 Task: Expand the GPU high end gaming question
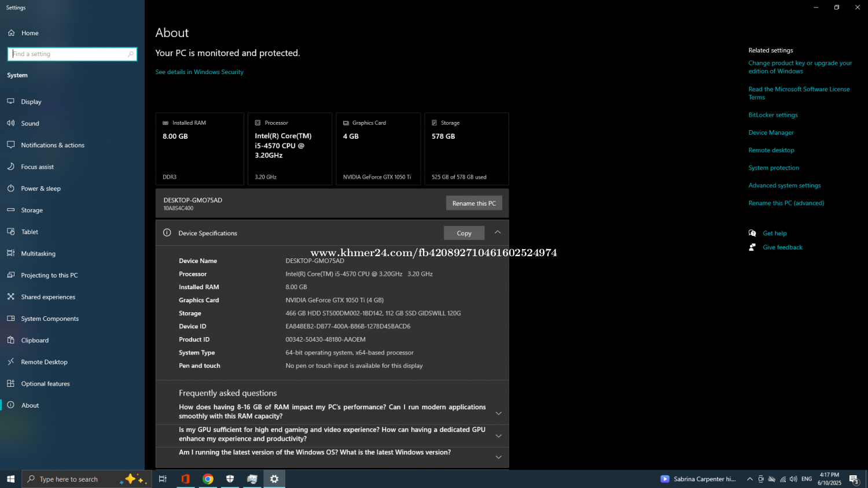click(499, 435)
